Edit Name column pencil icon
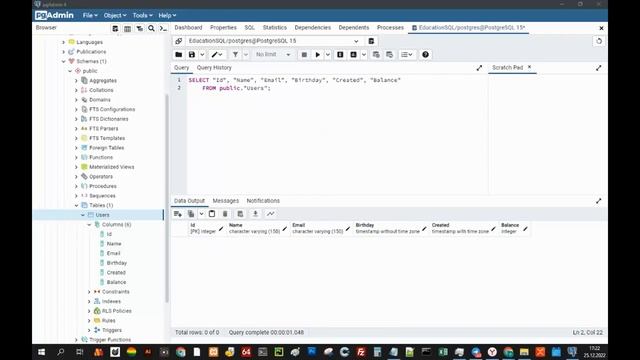 point(284,229)
